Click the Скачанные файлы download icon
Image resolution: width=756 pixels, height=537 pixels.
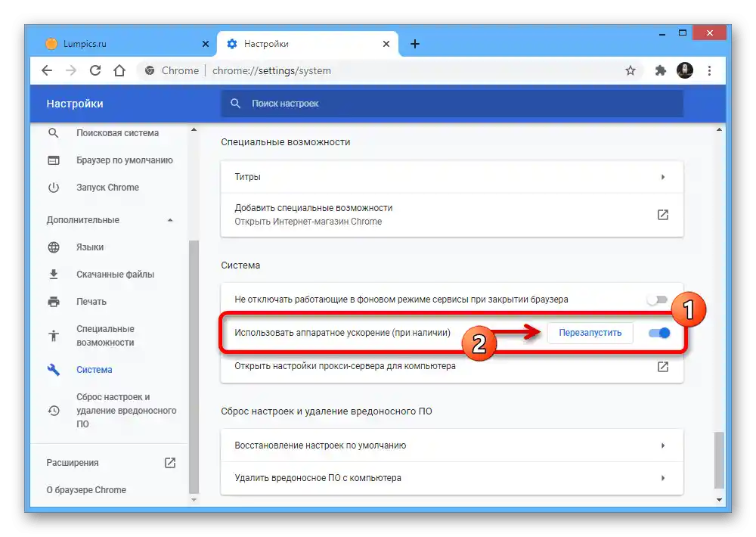point(54,274)
